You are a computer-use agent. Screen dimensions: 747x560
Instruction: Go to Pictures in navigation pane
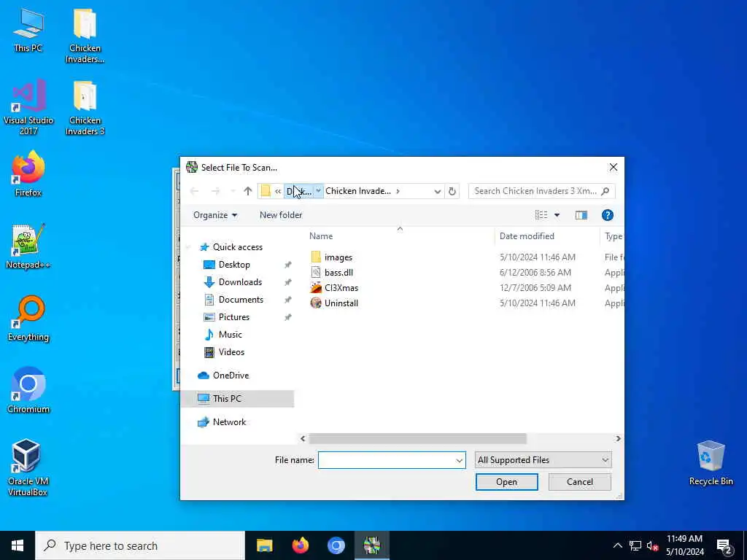(x=234, y=317)
